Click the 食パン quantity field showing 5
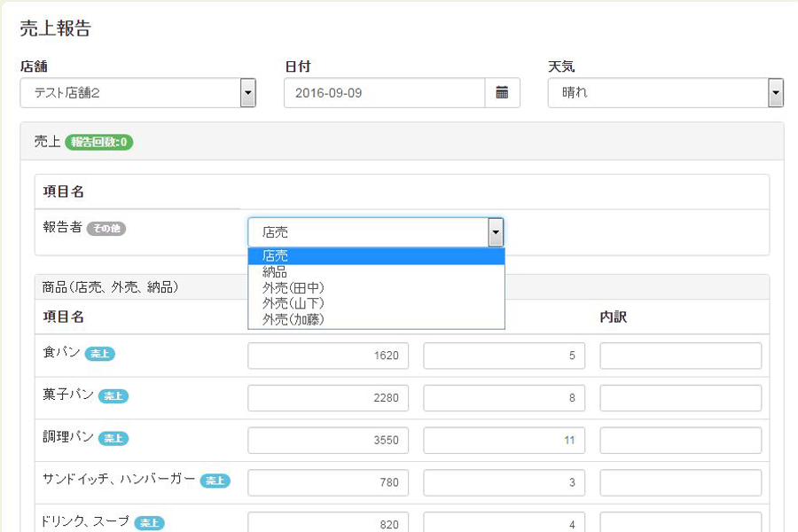This screenshot has width=798, height=532. [504, 356]
